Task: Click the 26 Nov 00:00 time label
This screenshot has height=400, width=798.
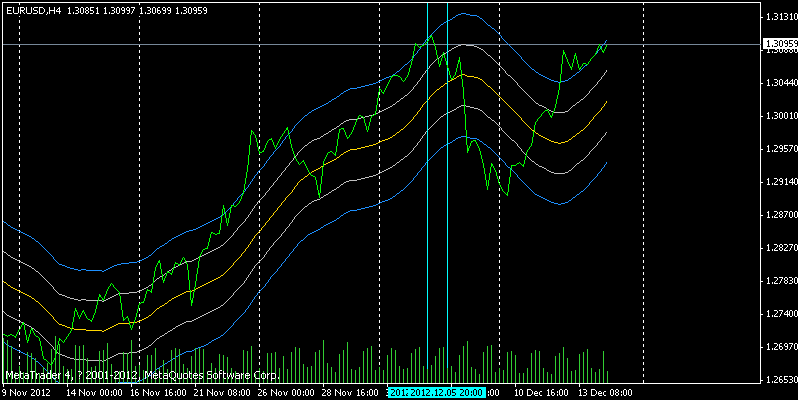Action: [286, 393]
